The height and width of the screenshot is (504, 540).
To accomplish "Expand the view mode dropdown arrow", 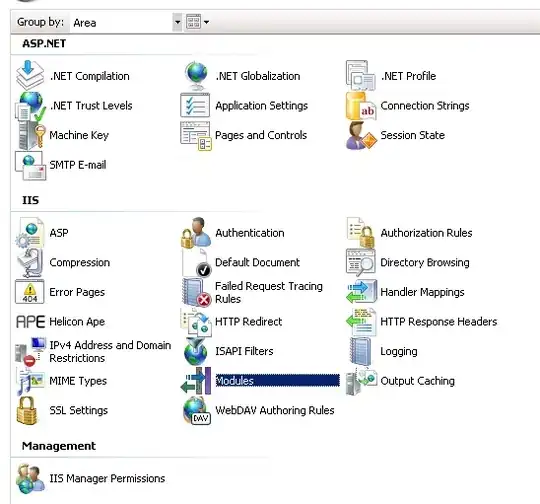I will (206, 22).
